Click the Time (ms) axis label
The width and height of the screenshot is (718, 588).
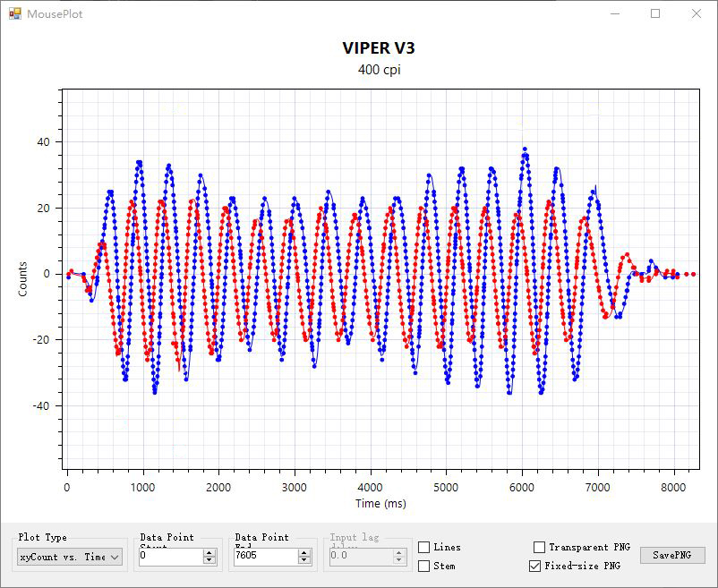point(380,504)
